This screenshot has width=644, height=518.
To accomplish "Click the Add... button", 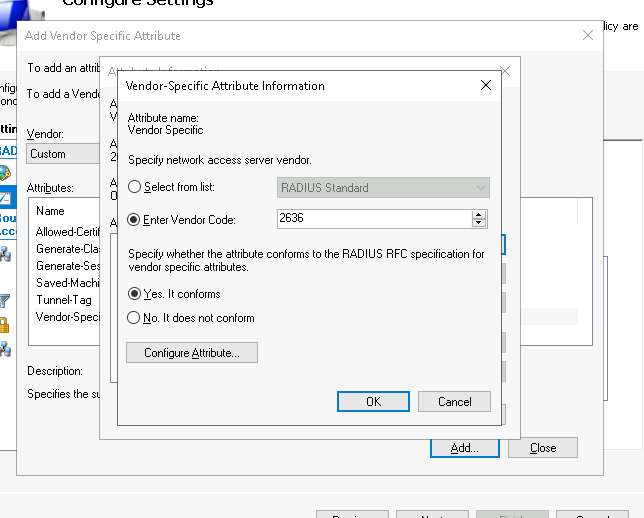I will click(x=464, y=448).
